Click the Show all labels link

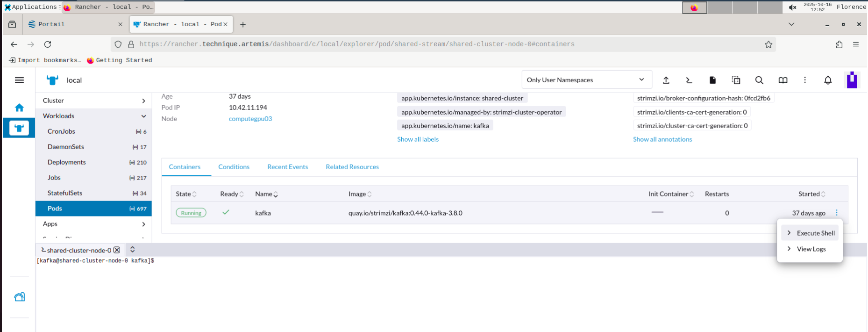(x=418, y=139)
